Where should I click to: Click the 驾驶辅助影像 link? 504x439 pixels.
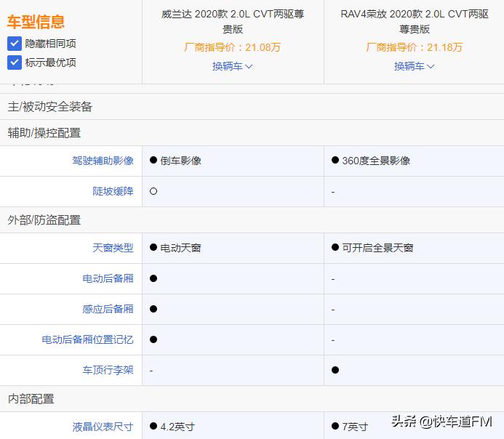[103, 161]
